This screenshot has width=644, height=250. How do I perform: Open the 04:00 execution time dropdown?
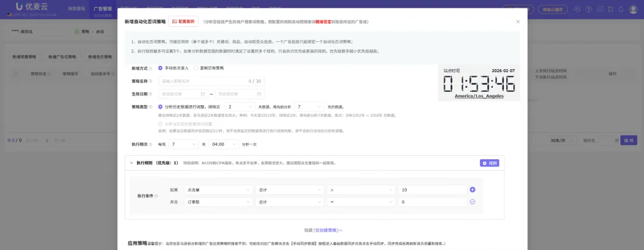coord(223,144)
